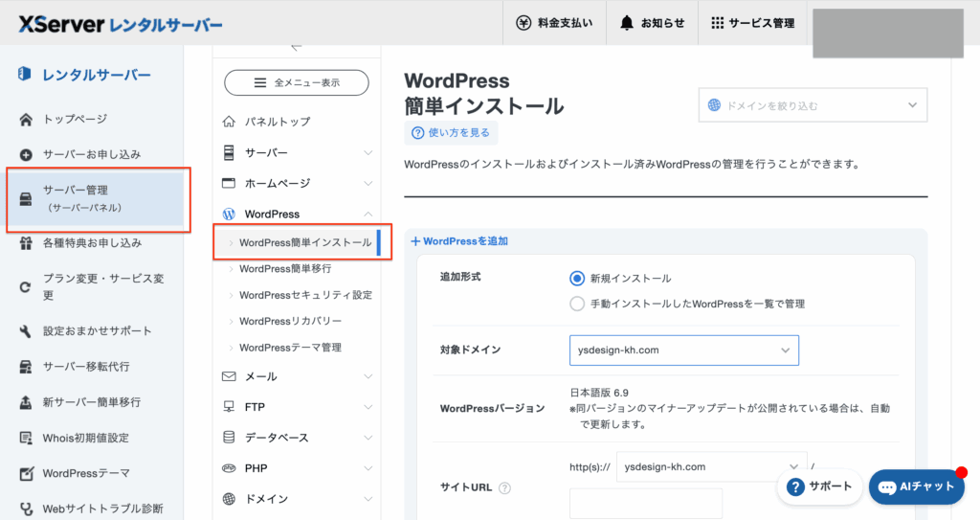
Task: Click the back arrow above 全メニュー表示
Action: point(297,48)
